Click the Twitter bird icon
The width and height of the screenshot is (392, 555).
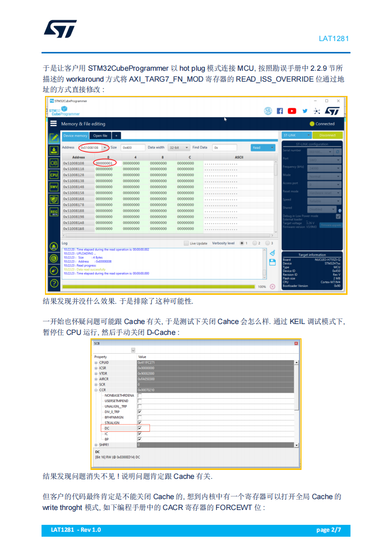point(305,111)
